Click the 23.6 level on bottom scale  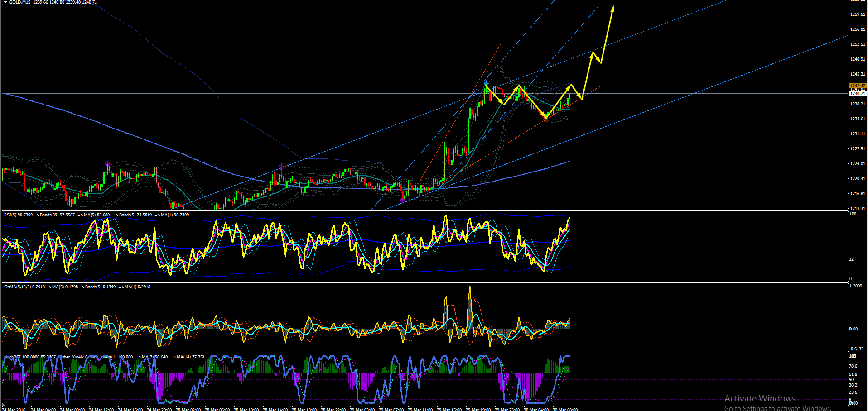point(853,392)
